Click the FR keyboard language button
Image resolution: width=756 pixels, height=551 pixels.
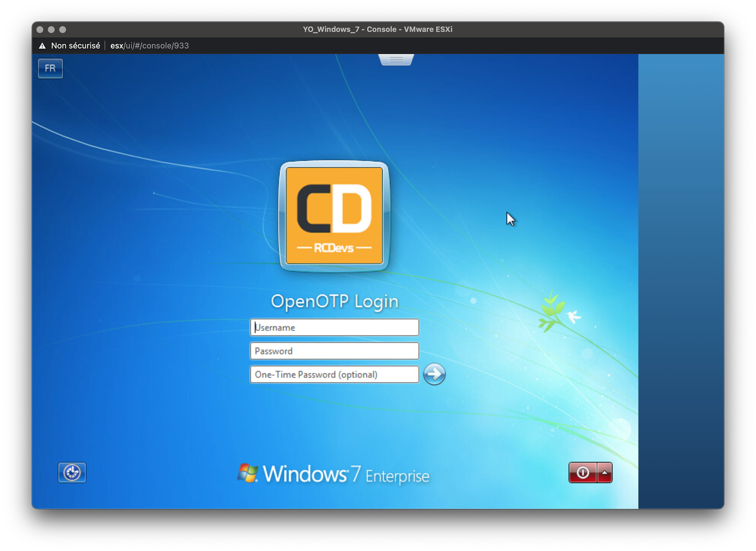(x=50, y=69)
